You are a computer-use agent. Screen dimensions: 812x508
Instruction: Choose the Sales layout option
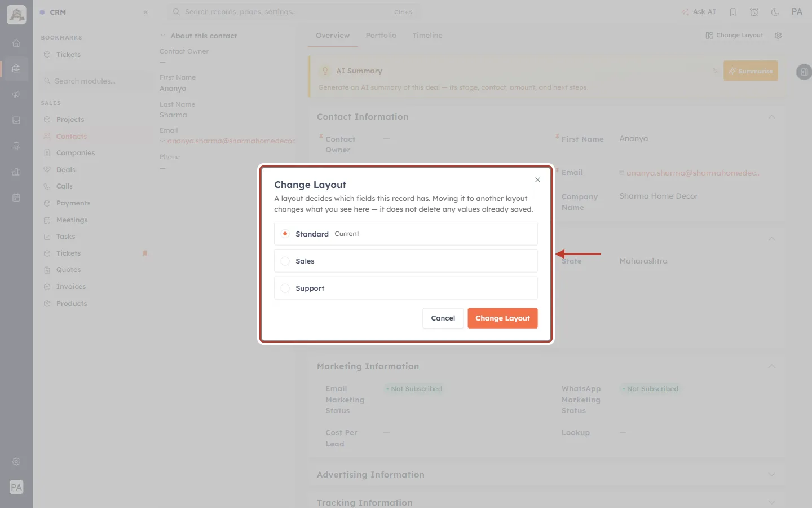[405, 261]
